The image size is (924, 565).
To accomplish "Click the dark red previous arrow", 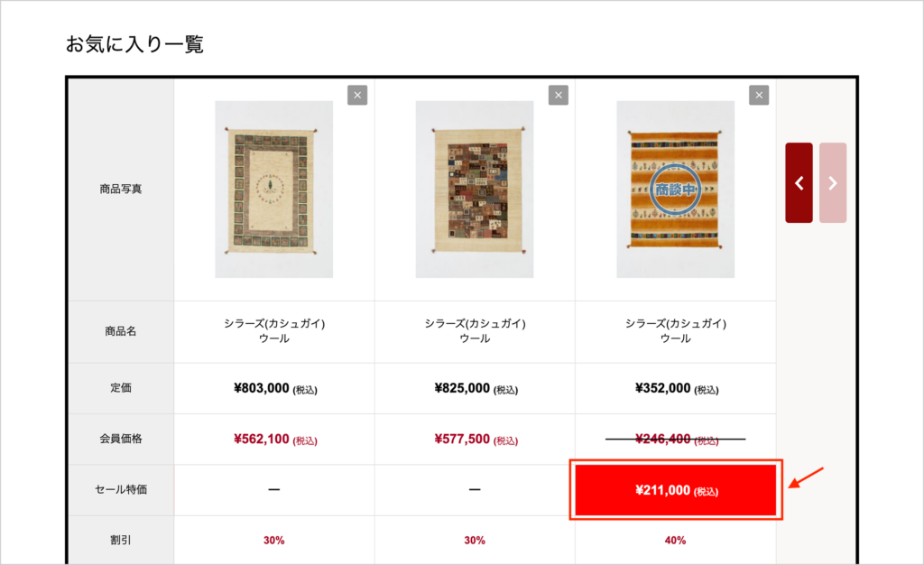I will coord(799,182).
